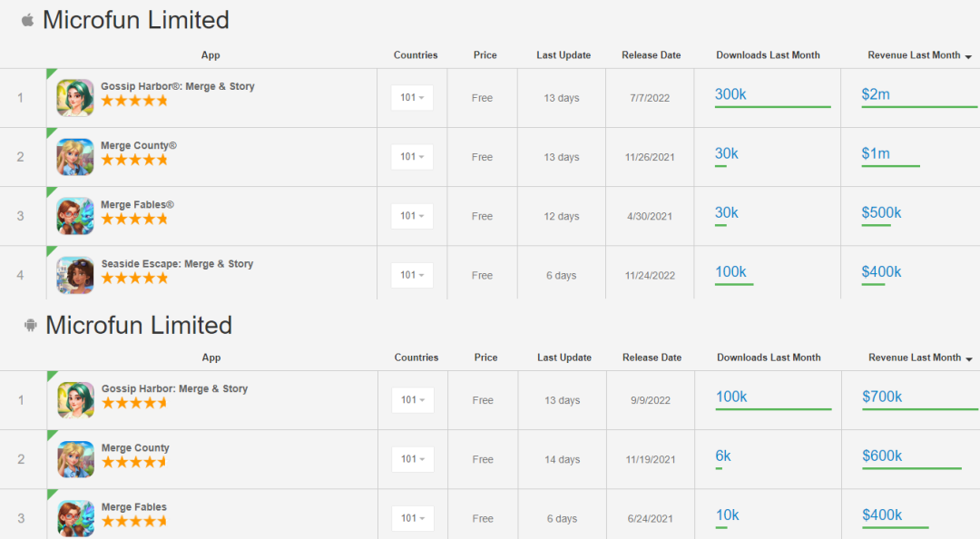This screenshot has height=539, width=980.
Task: Click the $2m revenue value for Gossip Harbor
Action: click(876, 94)
